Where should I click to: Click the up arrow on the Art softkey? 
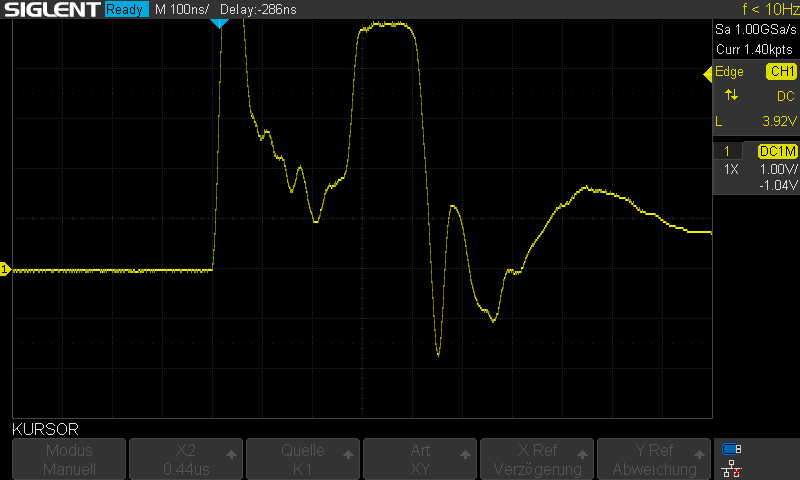coord(465,454)
